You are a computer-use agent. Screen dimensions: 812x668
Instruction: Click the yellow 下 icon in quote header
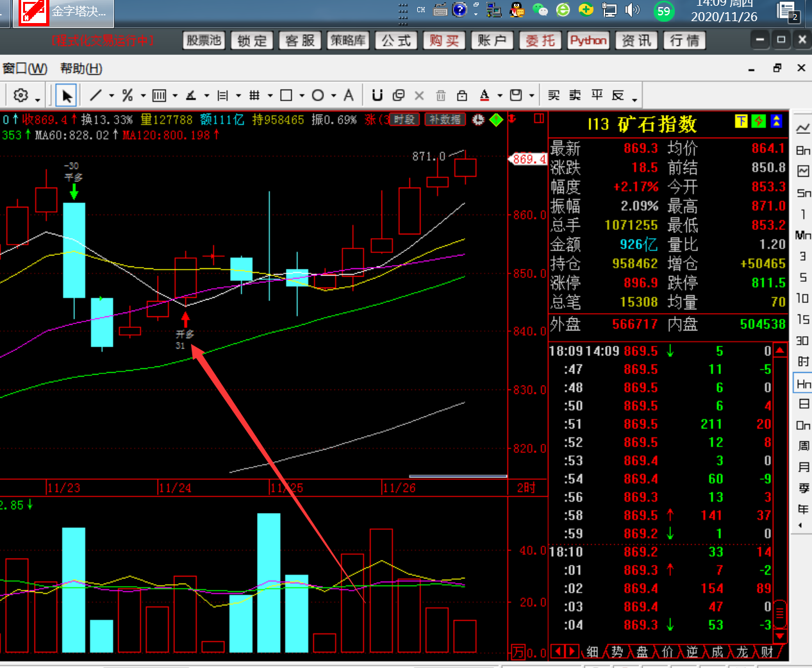(x=741, y=121)
